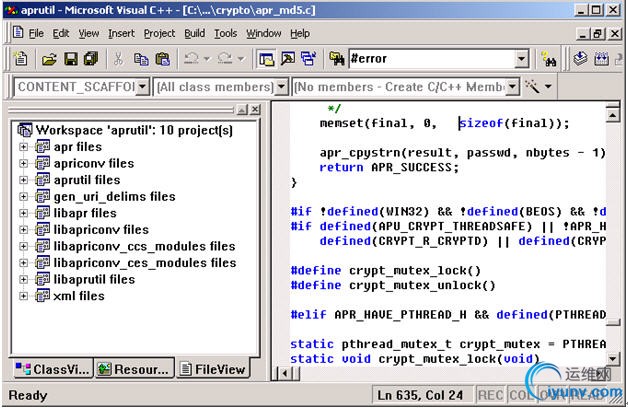Expand the libaprutil files node

click(x=24, y=279)
